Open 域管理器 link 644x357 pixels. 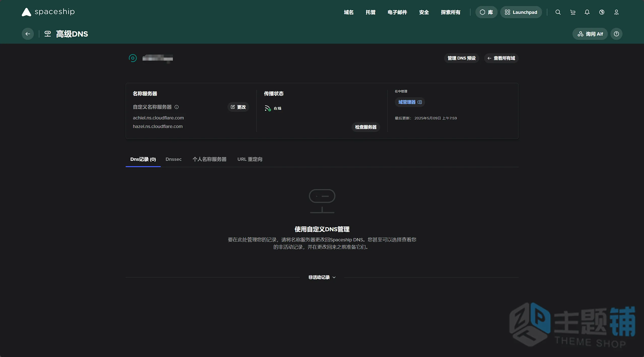click(x=410, y=102)
